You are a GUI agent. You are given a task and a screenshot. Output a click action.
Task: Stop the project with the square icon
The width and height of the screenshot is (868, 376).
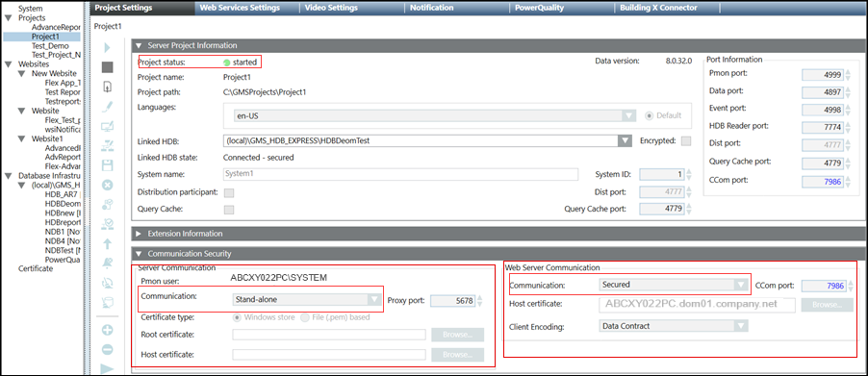click(108, 67)
